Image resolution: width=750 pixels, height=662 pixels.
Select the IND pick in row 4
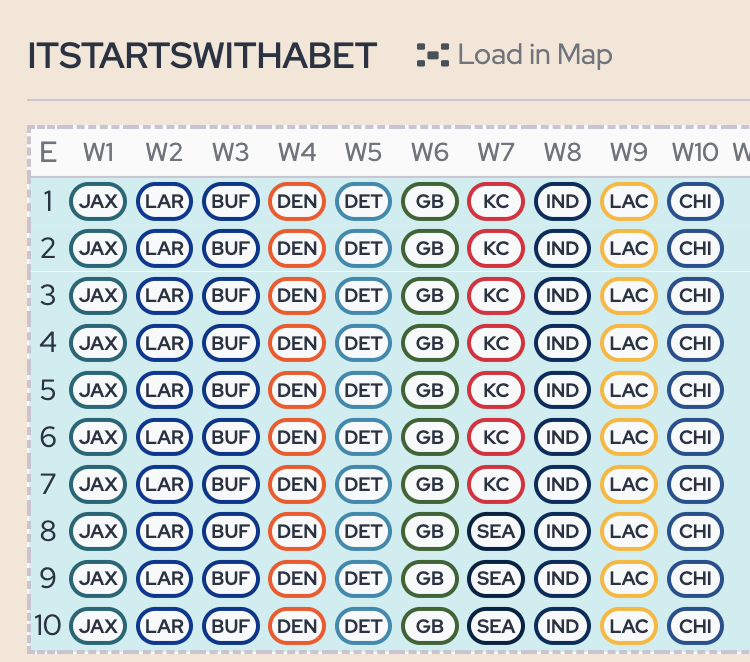coord(562,343)
